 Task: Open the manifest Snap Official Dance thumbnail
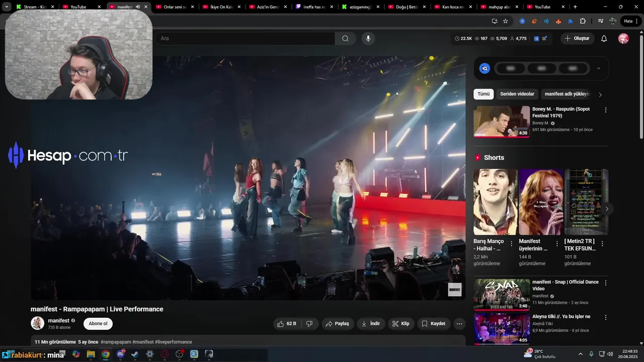(501, 295)
